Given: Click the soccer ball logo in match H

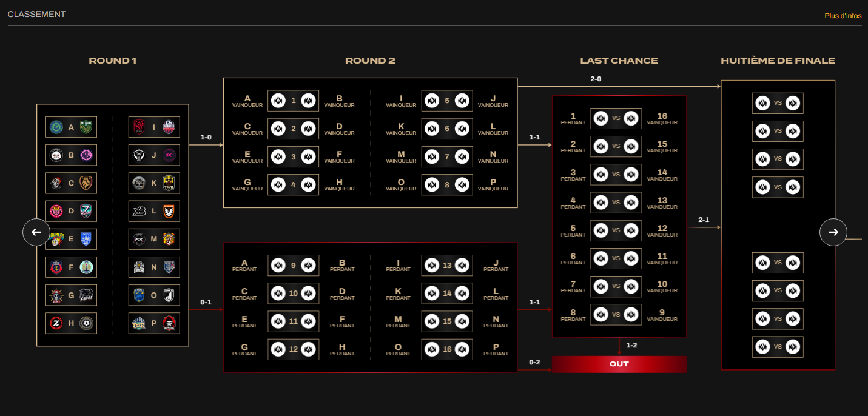Looking at the screenshot, I should 86,323.
